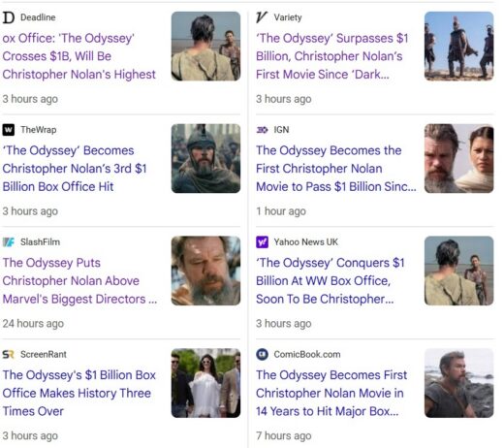Screen dimensions: 504x448
Task: Open Yahoo News UK headline Conquers $1 Billion
Action: [331, 281]
